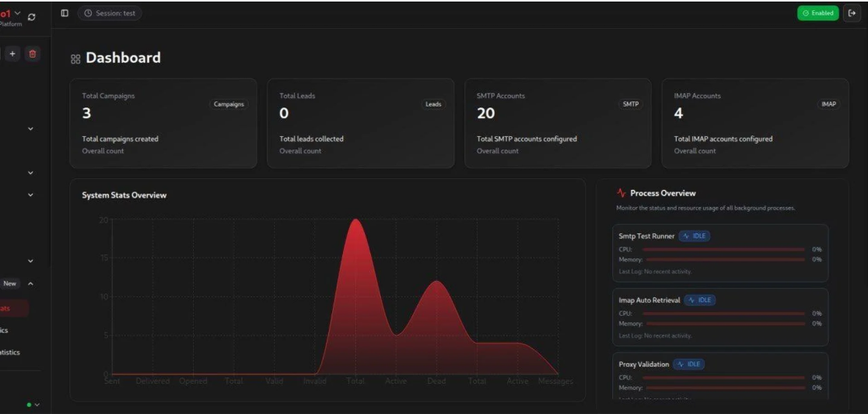Viewport: 868px width, 414px height.
Task: Click the tallest peak in System Stats chart
Action: [355, 220]
